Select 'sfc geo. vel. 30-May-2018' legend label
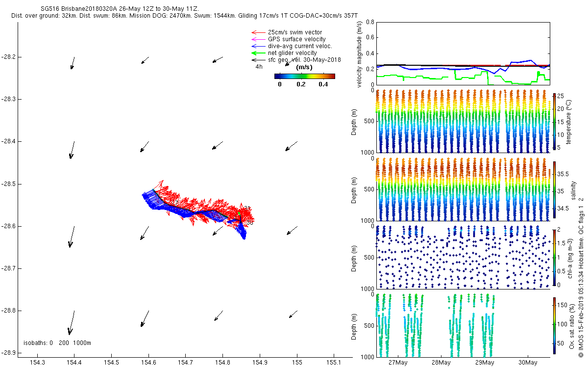The height and width of the screenshot is (368, 588). click(304, 60)
